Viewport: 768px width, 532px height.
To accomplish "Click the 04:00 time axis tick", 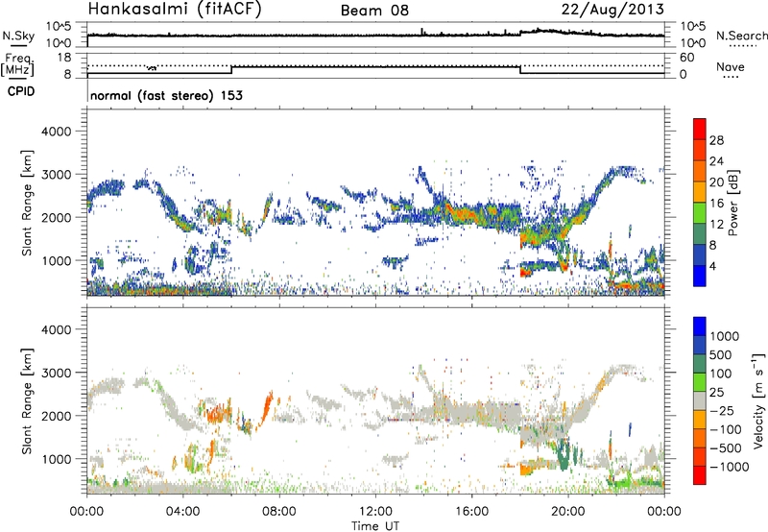I will click(183, 512).
